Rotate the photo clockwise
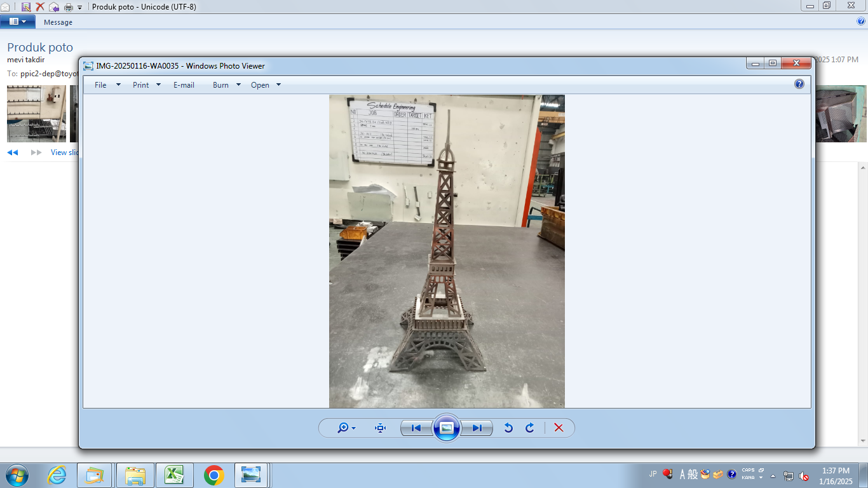The image size is (868, 488). tap(530, 428)
